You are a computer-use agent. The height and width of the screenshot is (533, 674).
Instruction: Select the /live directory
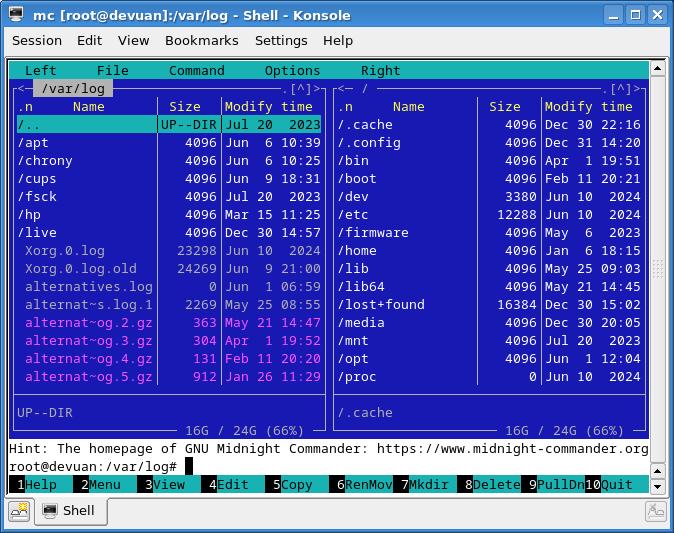coord(169,233)
